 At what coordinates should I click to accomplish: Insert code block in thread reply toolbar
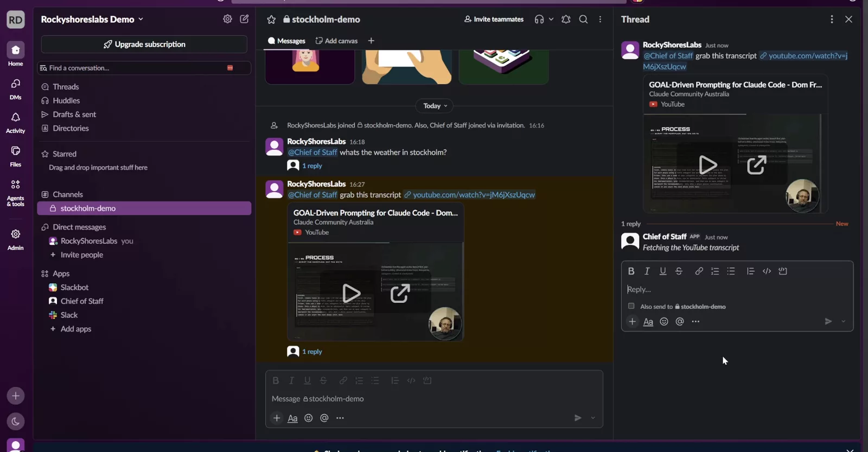(783, 271)
